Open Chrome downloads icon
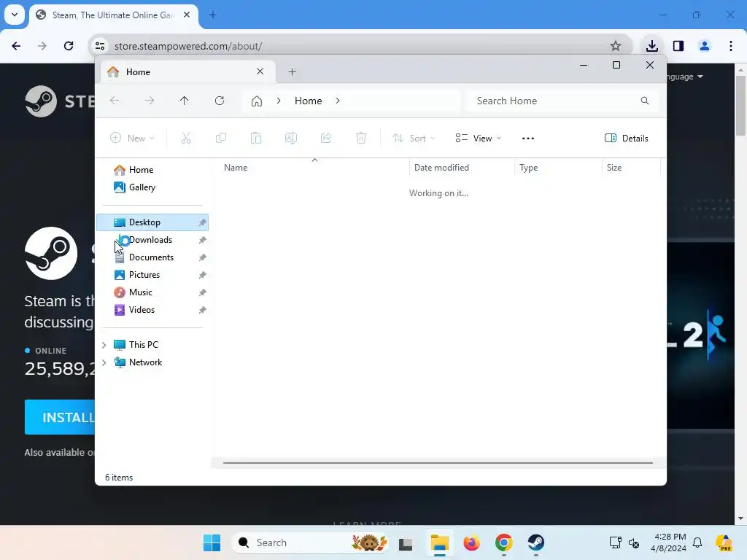The height and width of the screenshot is (560, 747). (651, 46)
